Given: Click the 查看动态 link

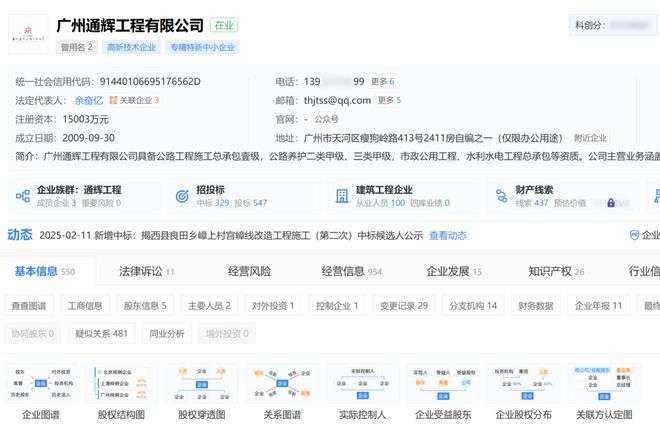Looking at the screenshot, I should pos(448,236).
